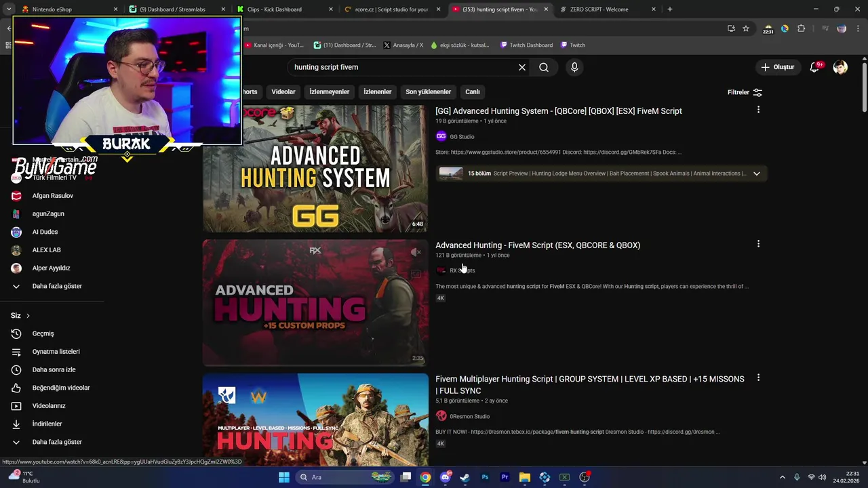Screen dimensions: 868x488
Task: Click the Oluştur create button
Action: click(x=777, y=67)
